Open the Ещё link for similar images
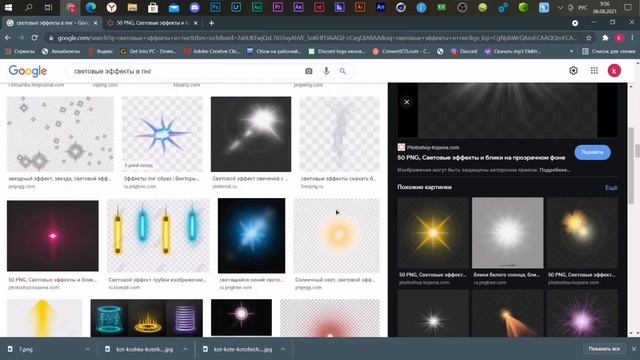This screenshot has width=640, height=360. (611, 188)
